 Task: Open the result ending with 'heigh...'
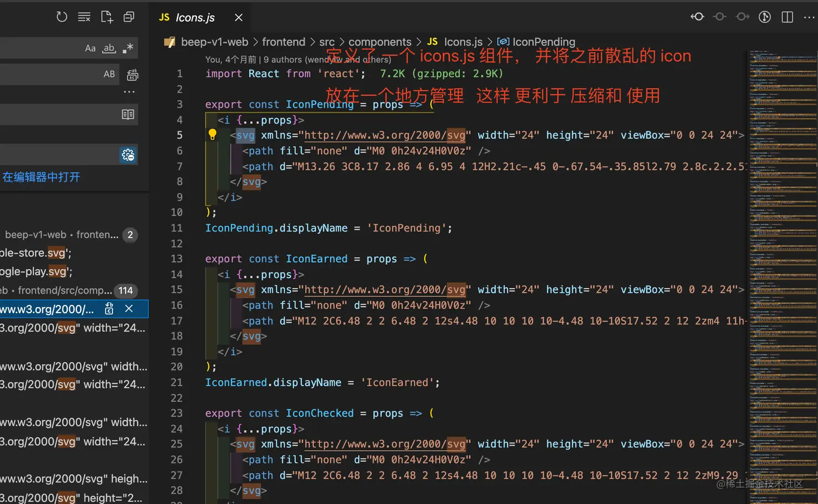(74, 479)
